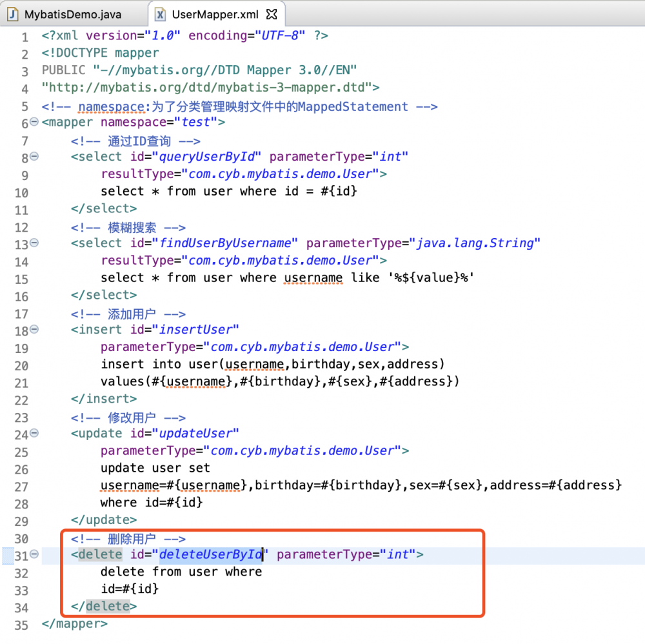Image resolution: width=645 pixels, height=644 pixels.
Task: Click the comment "修改用户"
Action: (132, 418)
